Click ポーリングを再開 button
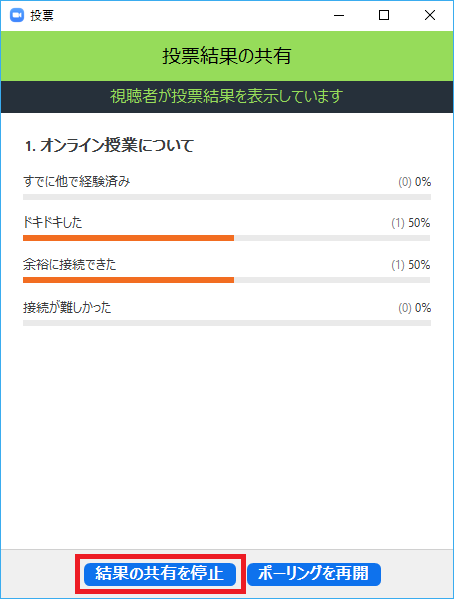The width and height of the screenshot is (454, 599). 314,574
